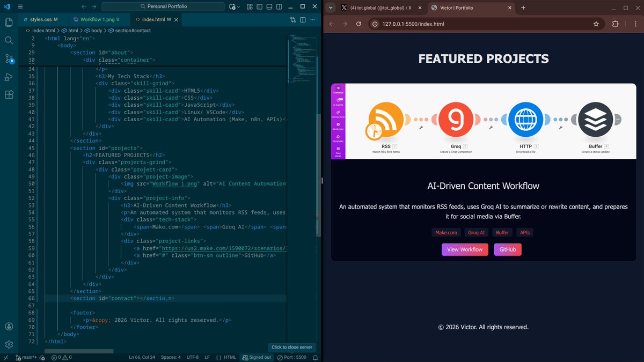Open the Search view in VS Code
The image size is (644, 362).
(x=9, y=40)
